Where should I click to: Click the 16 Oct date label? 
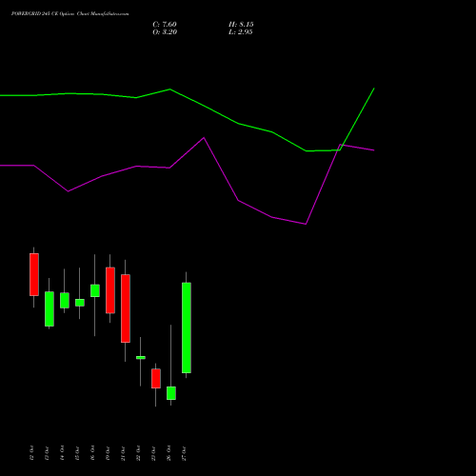(92, 453)
